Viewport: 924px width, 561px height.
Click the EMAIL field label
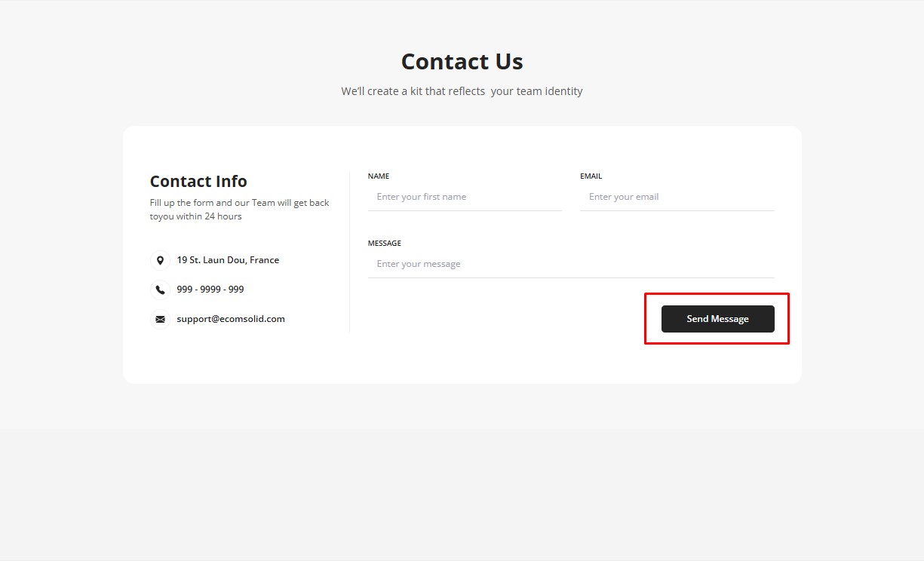591,176
